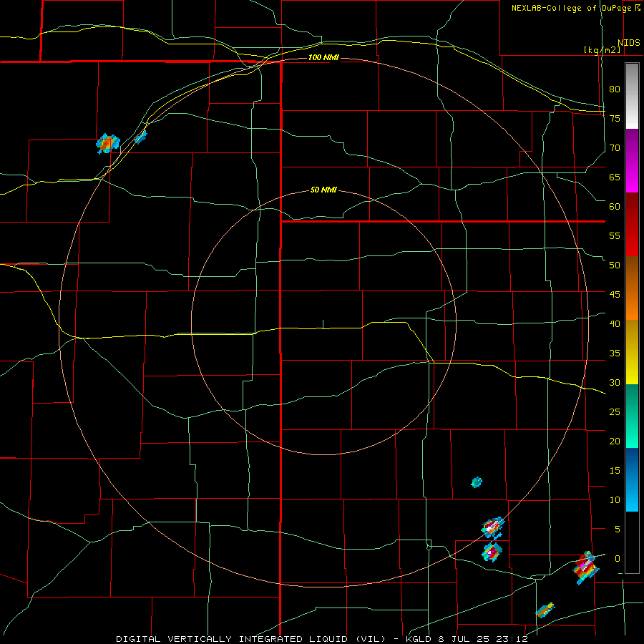Click the 35 value on color scale
The image size is (644, 644).
pyautogui.click(x=615, y=353)
